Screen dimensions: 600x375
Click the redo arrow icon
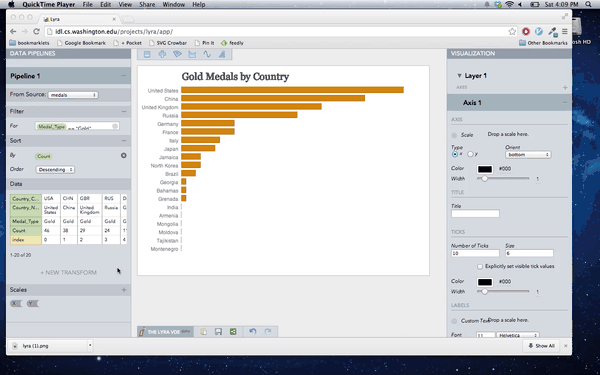(268, 331)
